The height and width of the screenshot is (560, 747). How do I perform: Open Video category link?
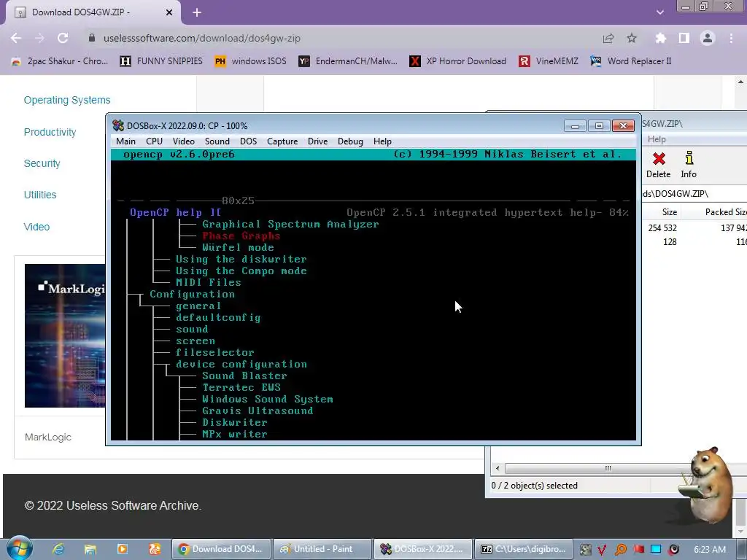(x=36, y=227)
